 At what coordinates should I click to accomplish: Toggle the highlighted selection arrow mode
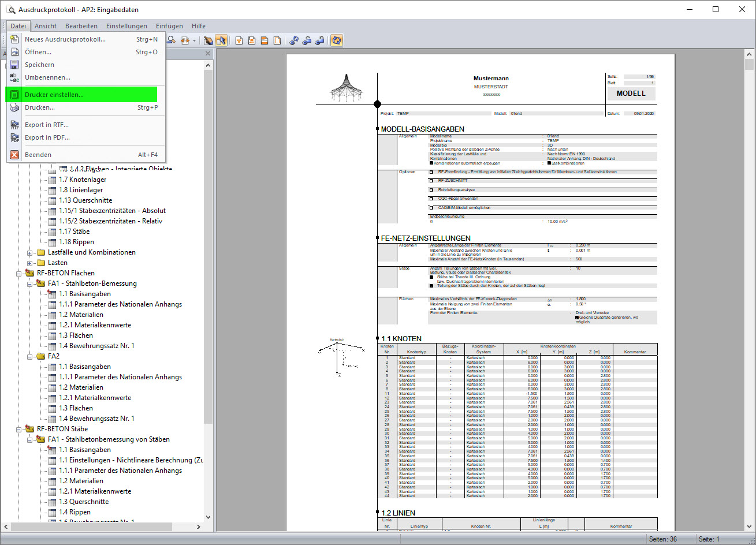click(222, 40)
